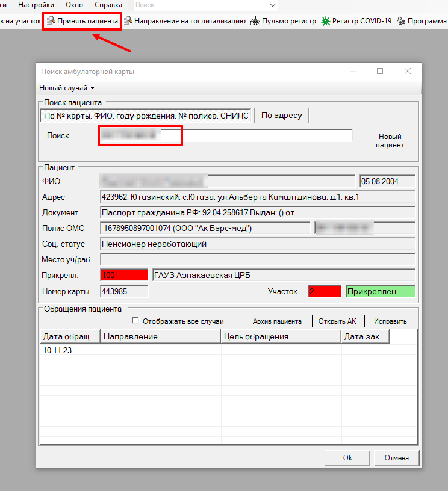
Task: Close the 'Поиск амбулаторной карты' dialog
Action: coord(408,71)
